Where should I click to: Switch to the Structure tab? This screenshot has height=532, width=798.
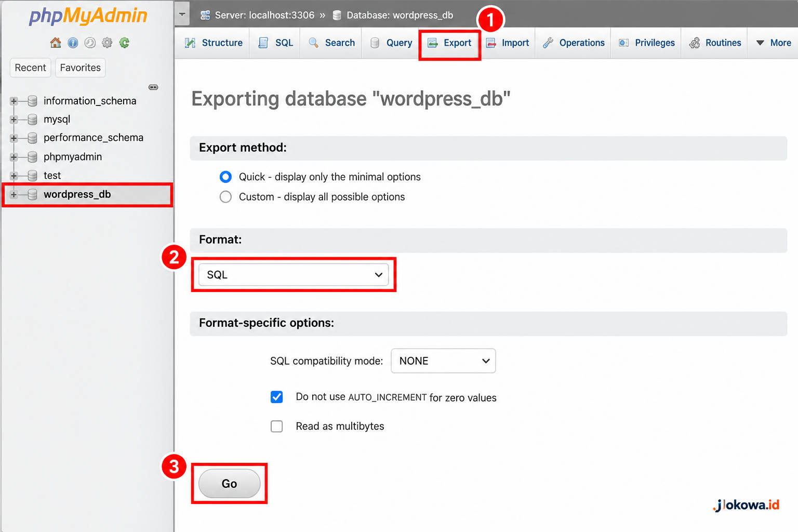(x=214, y=43)
